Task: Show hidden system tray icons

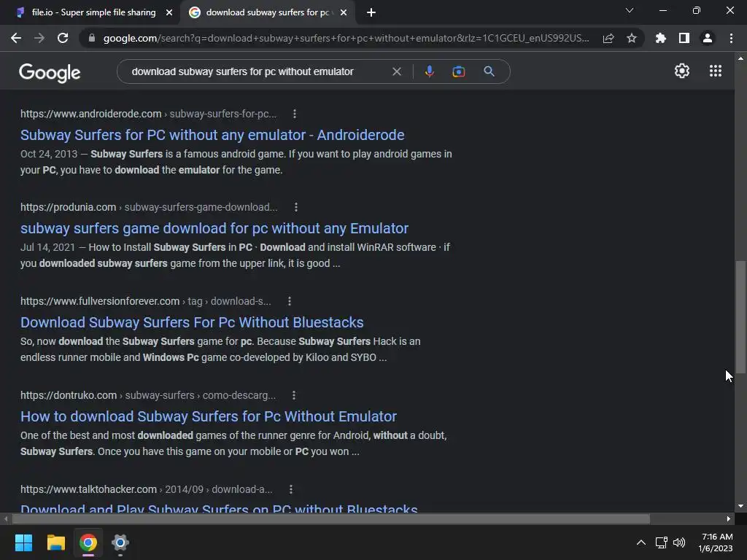Action: click(x=641, y=542)
